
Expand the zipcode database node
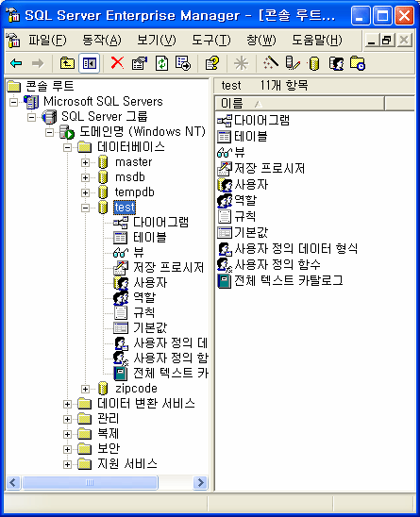point(86,389)
